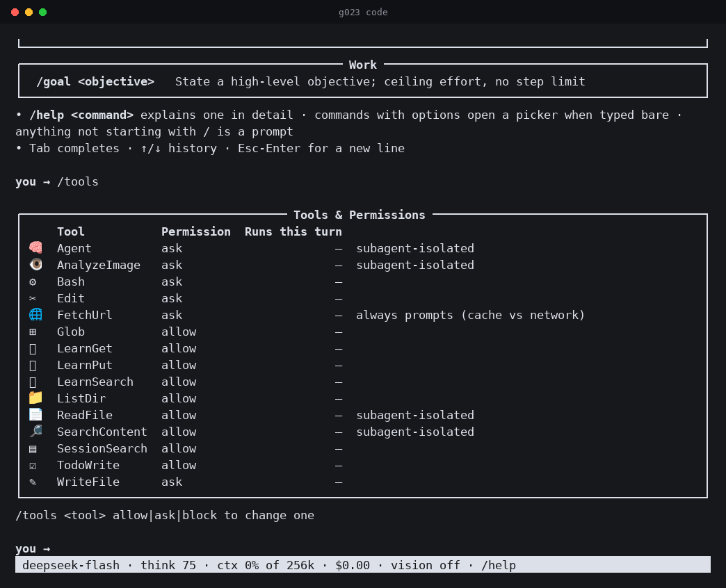Image resolution: width=726 pixels, height=588 pixels.
Task: Minimize the window with the yellow button
Action: pos(29,12)
